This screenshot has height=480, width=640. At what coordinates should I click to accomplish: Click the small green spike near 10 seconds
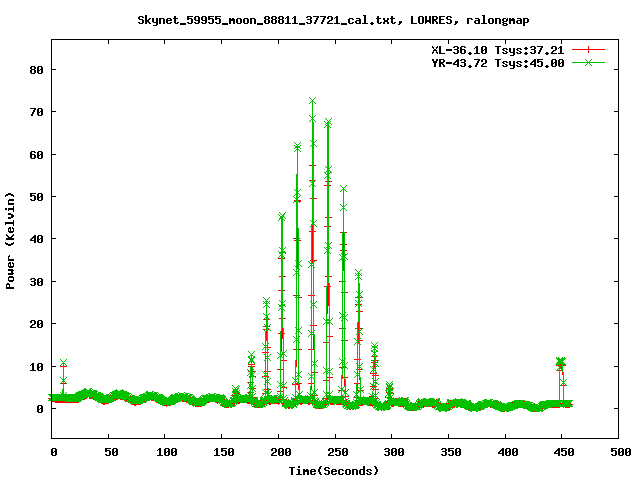point(63,363)
